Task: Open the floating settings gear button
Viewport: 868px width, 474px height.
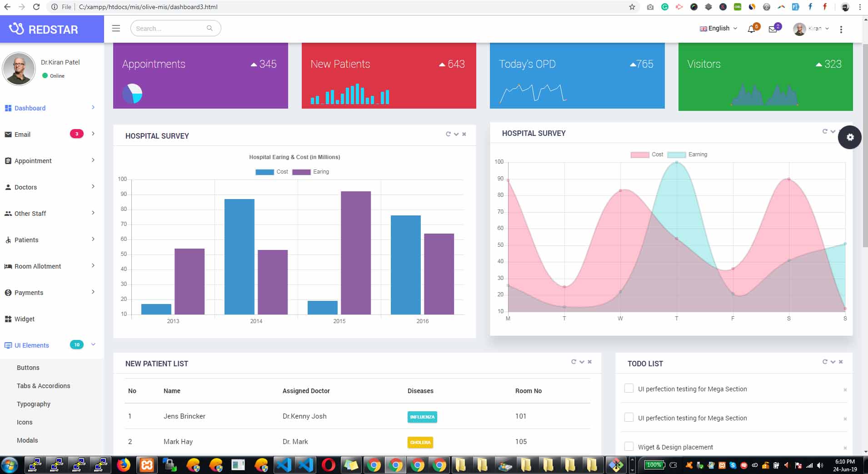Action: click(850, 137)
